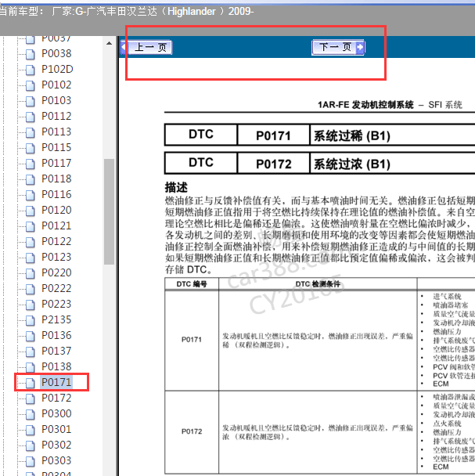Click the P0171 code cell in header table

[273, 135]
